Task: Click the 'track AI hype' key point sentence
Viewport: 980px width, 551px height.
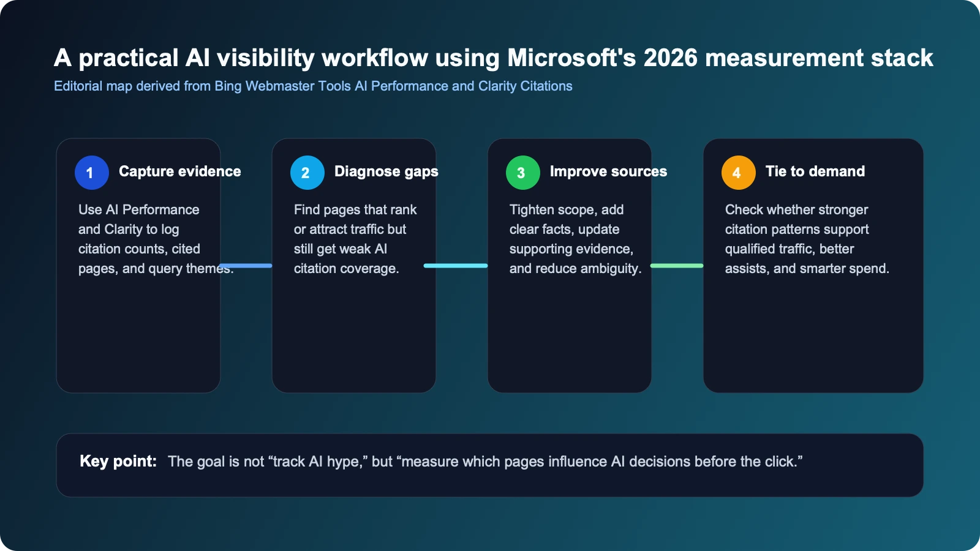Action: click(x=485, y=462)
